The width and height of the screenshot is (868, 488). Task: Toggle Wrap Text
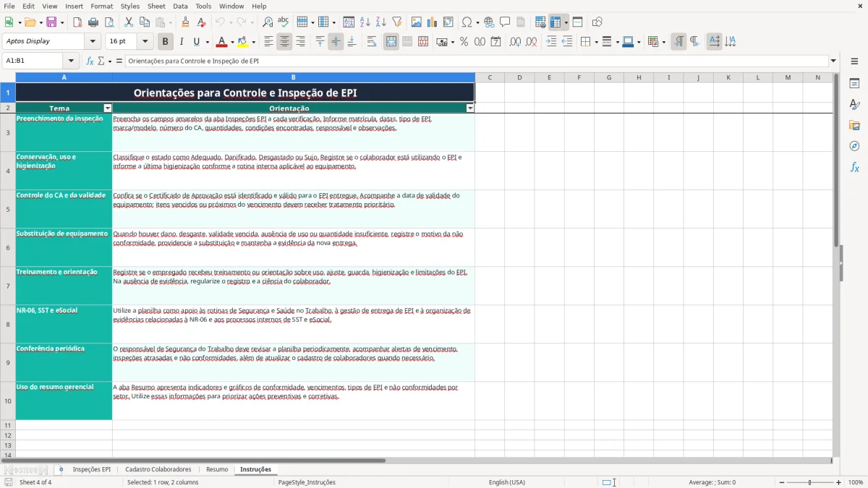click(x=372, y=42)
